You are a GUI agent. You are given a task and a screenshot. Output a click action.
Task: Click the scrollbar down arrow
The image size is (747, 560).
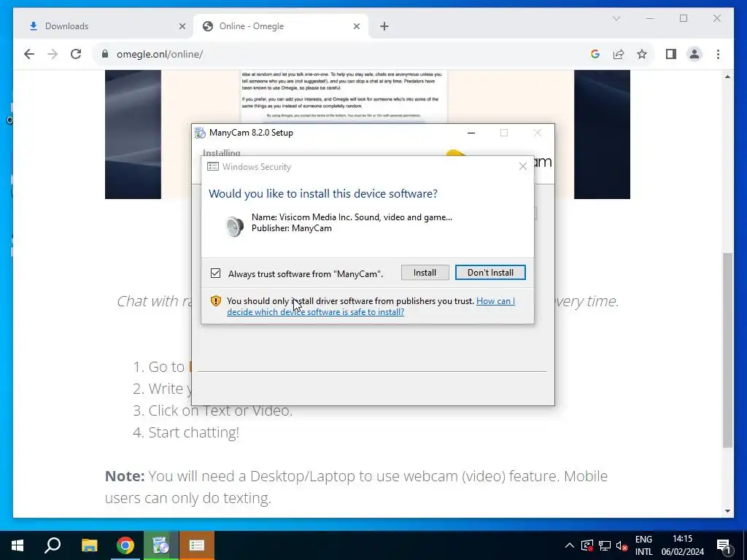tap(727, 511)
